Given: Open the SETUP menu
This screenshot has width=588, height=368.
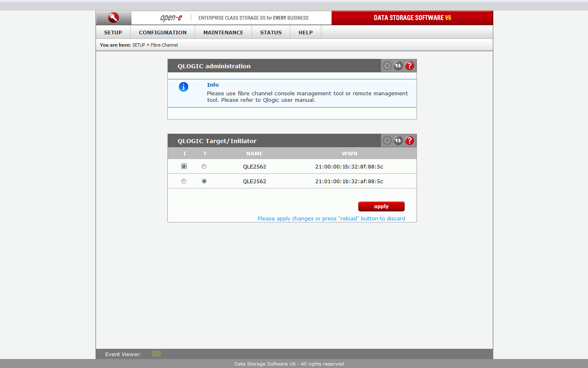Looking at the screenshot, I should click(x=113, y=32).
